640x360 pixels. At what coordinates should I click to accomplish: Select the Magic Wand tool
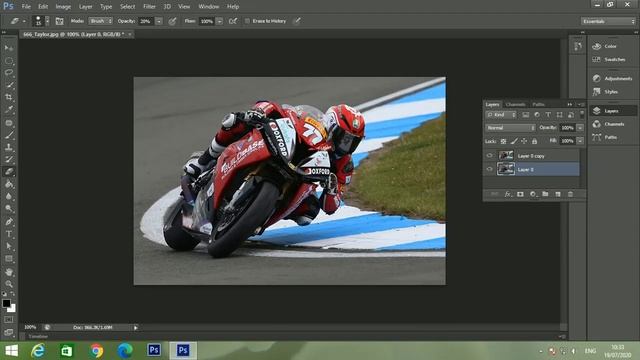[9, 85]
